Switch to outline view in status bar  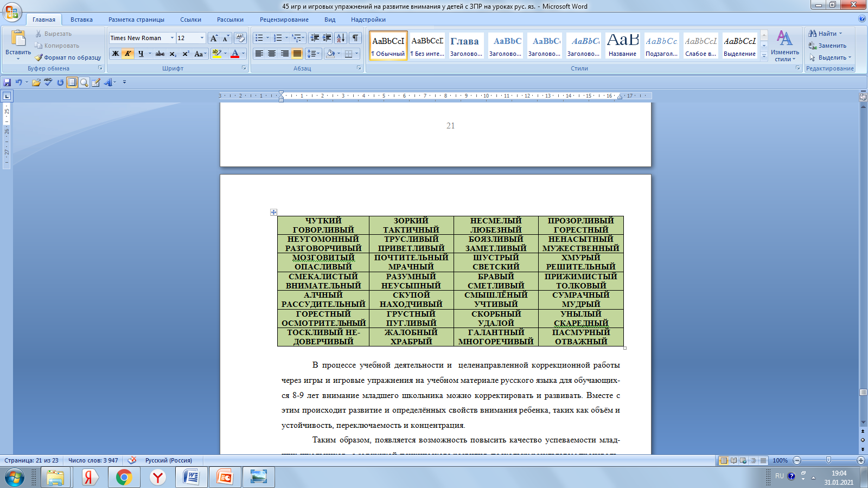[753, 460]
